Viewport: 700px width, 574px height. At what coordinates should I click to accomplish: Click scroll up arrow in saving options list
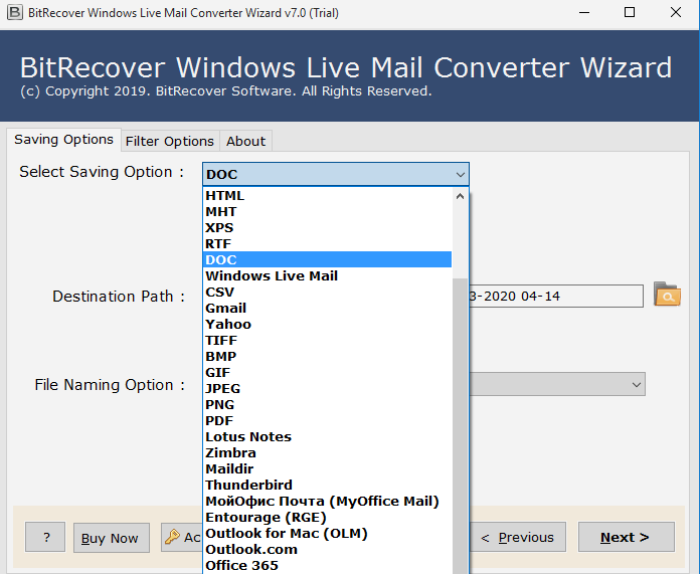pos(460,196)
